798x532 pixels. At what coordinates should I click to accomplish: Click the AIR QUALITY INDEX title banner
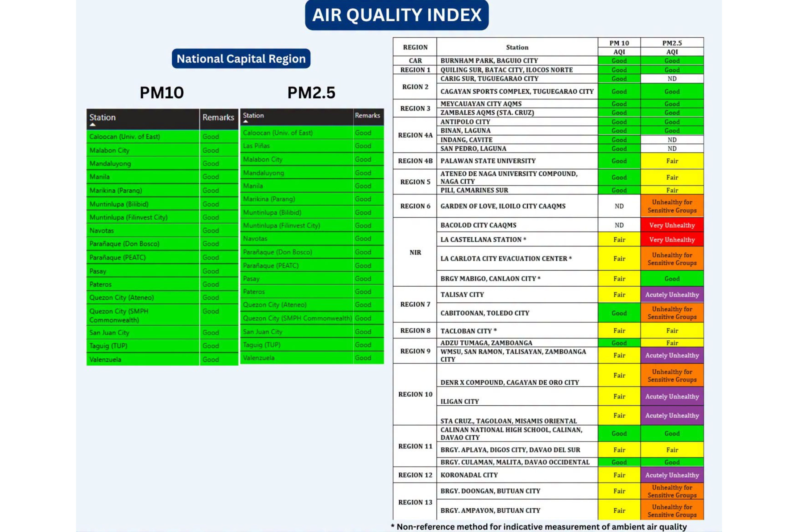tap(397, 15)
